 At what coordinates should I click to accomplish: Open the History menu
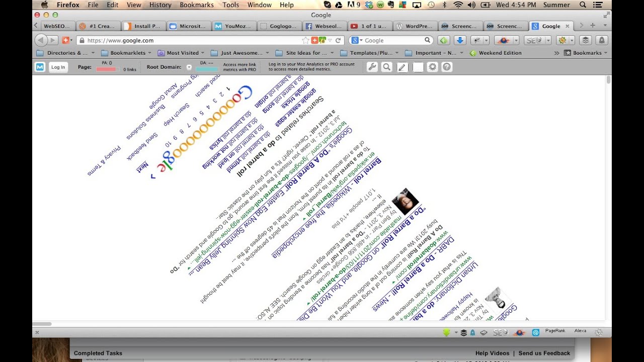pyautogui.click(x=160, y=5)
